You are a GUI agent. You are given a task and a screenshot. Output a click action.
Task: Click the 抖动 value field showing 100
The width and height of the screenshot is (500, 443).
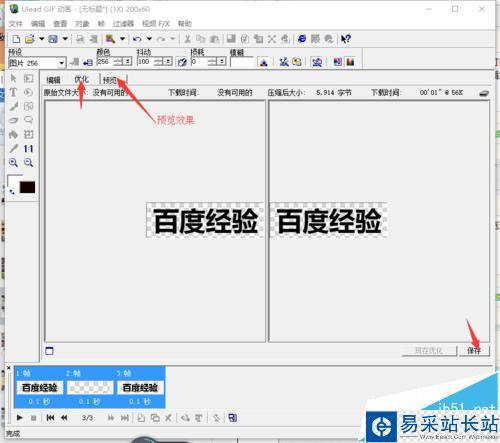[x=145, y=62]
